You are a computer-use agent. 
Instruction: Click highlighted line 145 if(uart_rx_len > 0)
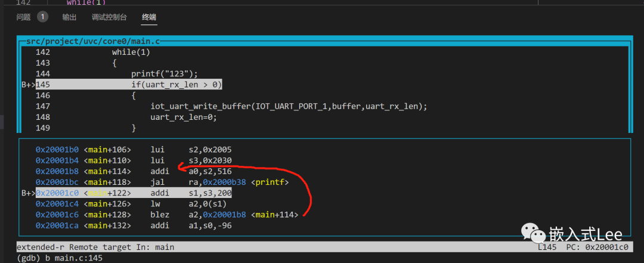pos(129,85)
